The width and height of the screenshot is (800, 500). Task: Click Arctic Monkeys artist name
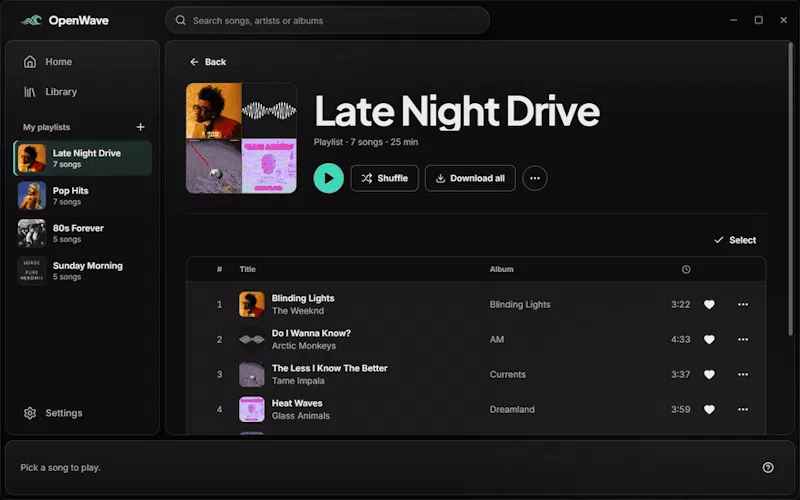304,346
